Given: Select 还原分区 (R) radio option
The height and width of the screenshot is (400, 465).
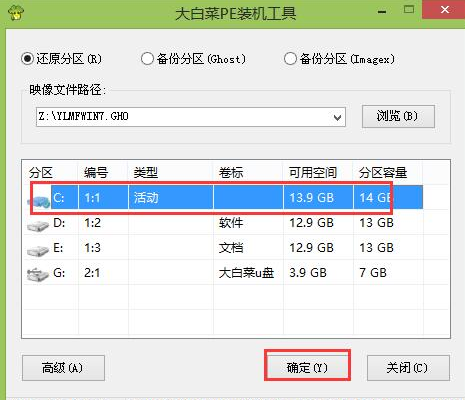Looking at the screenshot, I should (27, 59).
